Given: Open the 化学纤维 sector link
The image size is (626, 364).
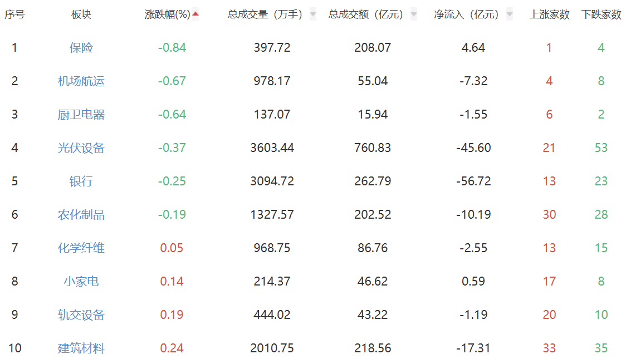Looking at the screenshot, I should 81,248.
